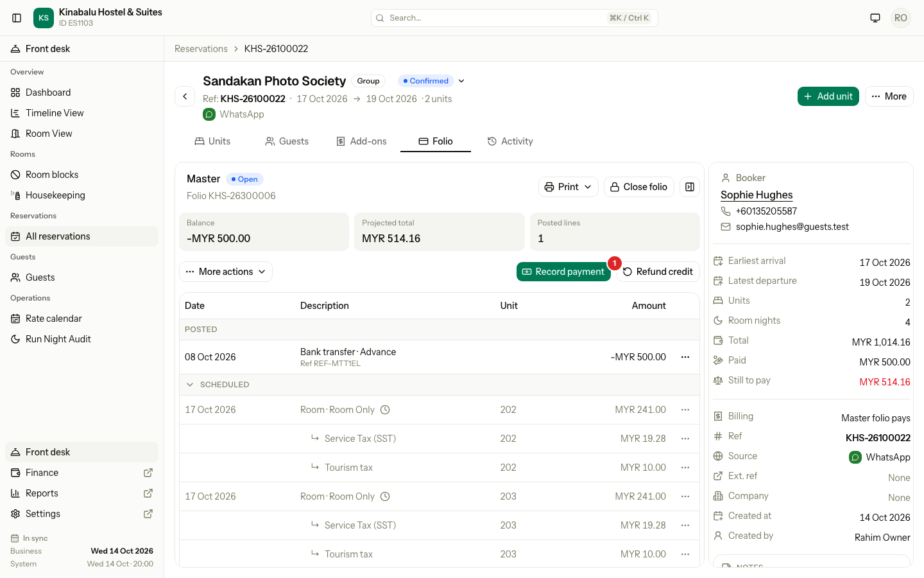Click Refund credit
The width and height of the screenshot is (924, 578).
point(658,272)
